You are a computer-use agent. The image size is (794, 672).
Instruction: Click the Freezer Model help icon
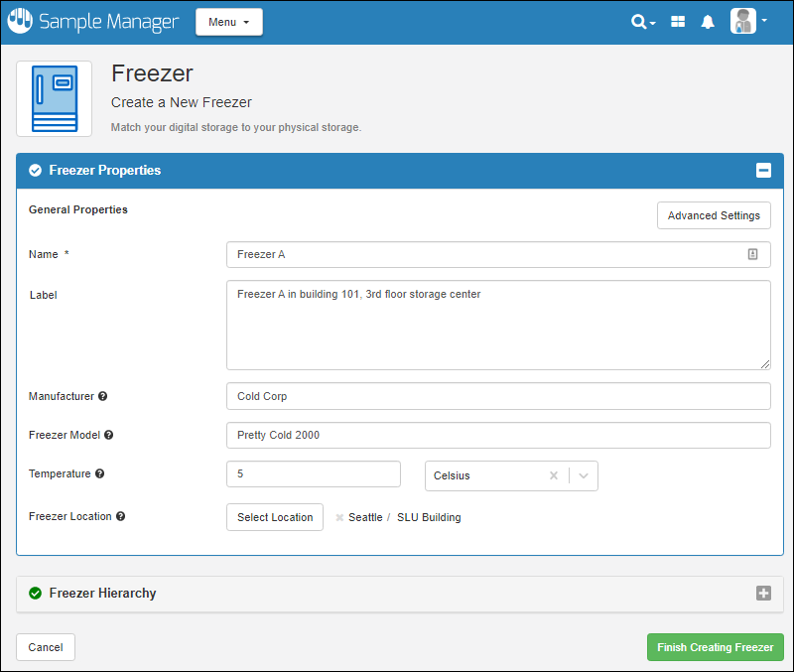pyautogui.click(x=109, y=435)
